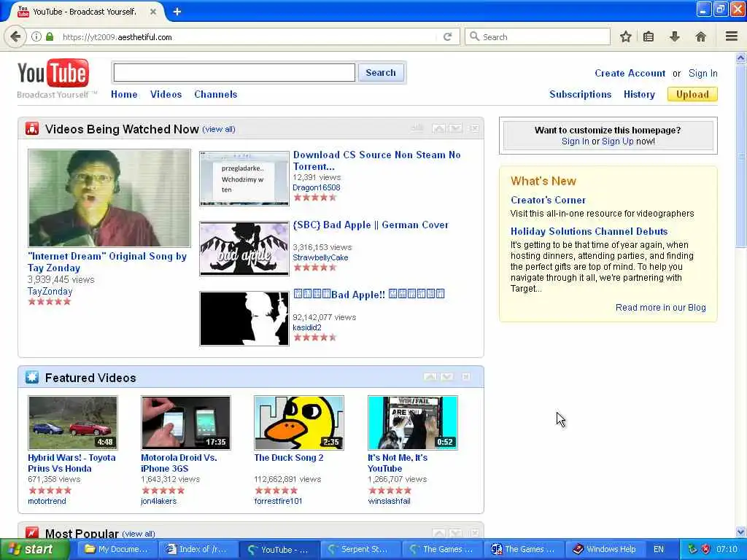Image resolution: width=747 pixels, height=560 pixels.
Task: Click Security Center shield icon in system tray
Action: pos(705,549)
